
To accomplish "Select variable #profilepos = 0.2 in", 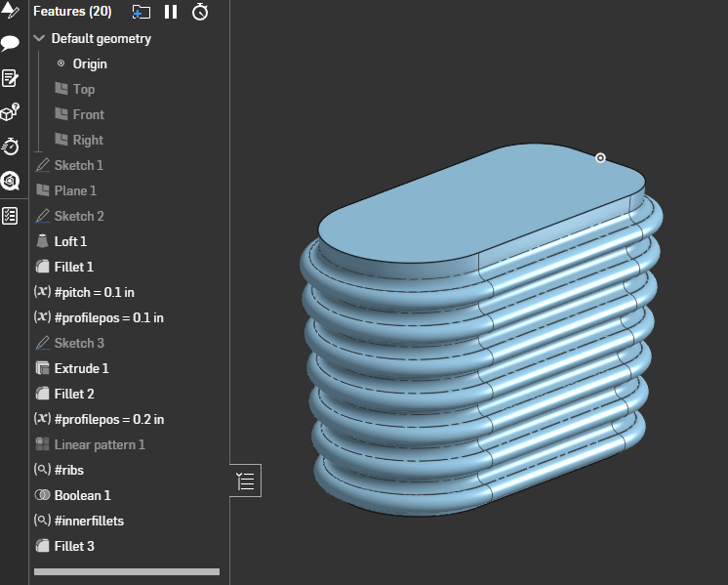I will (109, 419).
